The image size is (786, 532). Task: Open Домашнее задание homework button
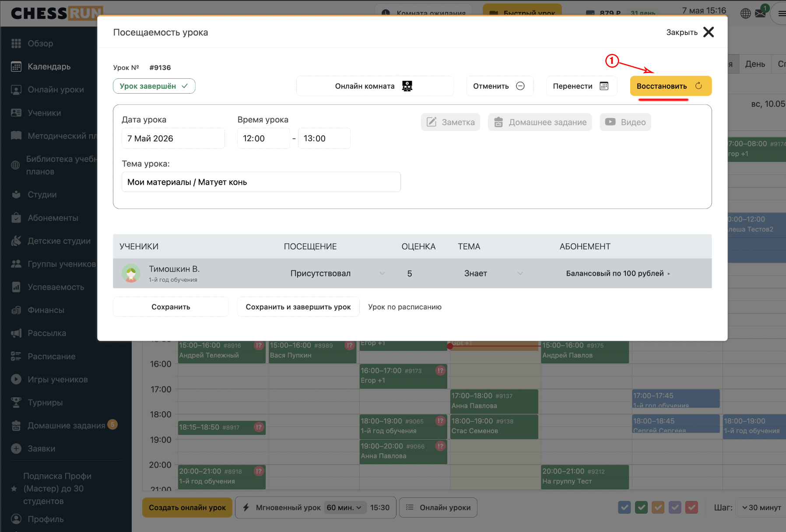pyautogui.click(x=540, y=122)
